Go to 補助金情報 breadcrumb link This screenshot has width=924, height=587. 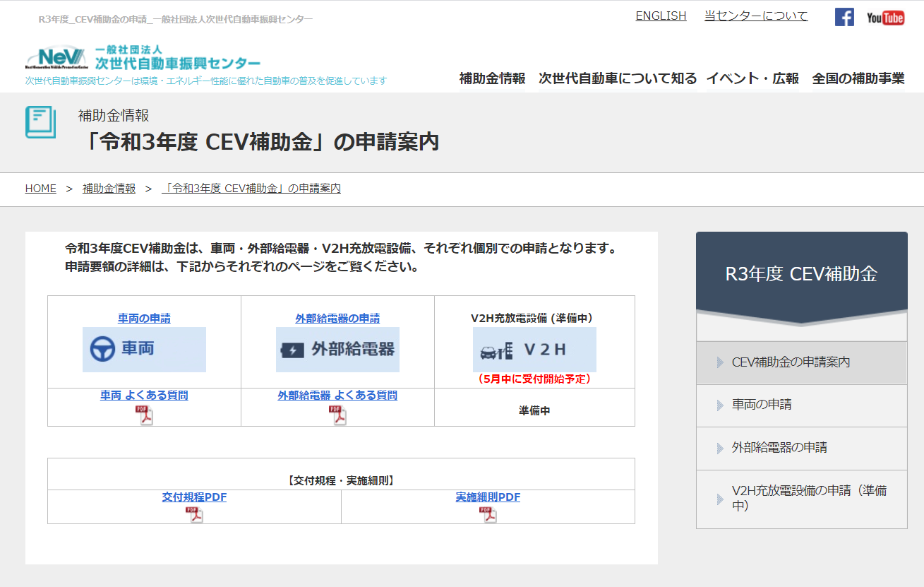coord(109,189)
